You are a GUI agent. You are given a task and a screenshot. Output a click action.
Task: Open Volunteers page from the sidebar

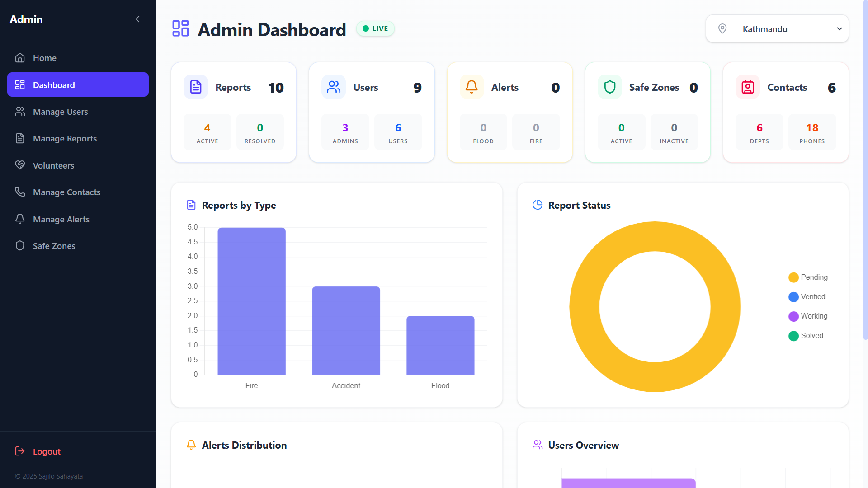78,165
